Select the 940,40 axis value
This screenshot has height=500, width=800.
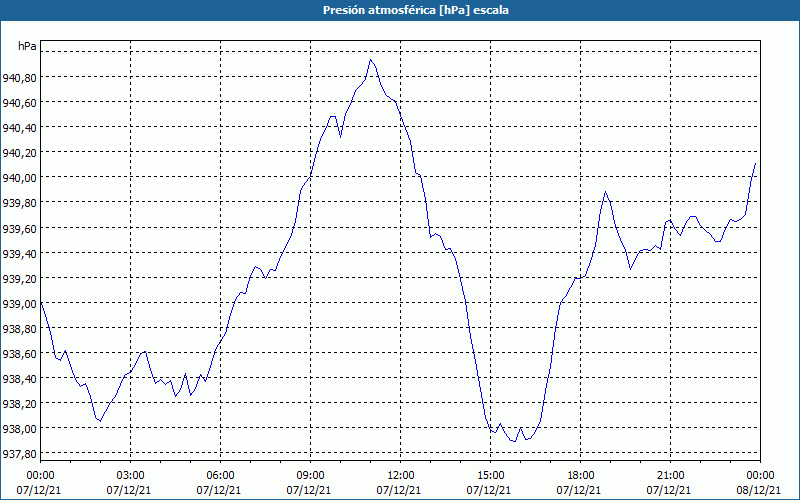[19, 128]
